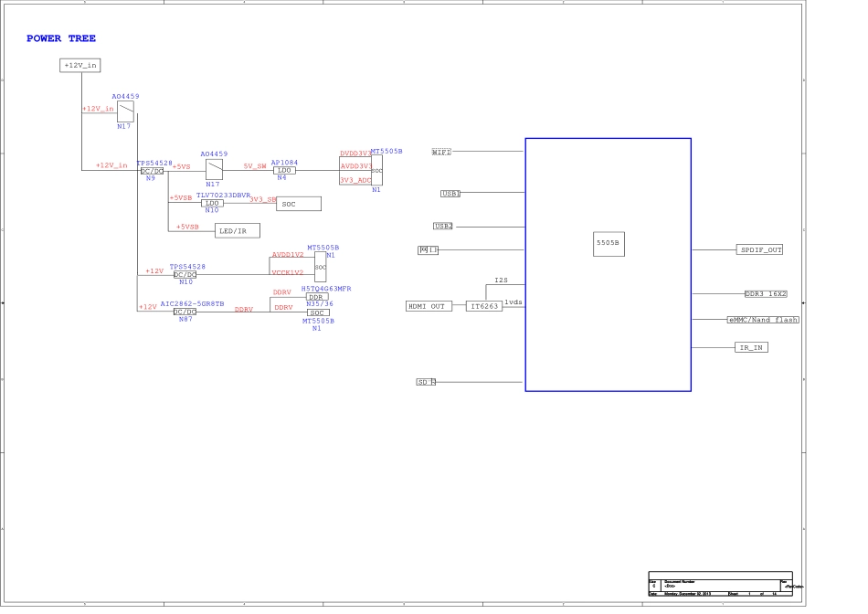Select the switch symbol between +5VS and 5V_SW

(214, 169)
